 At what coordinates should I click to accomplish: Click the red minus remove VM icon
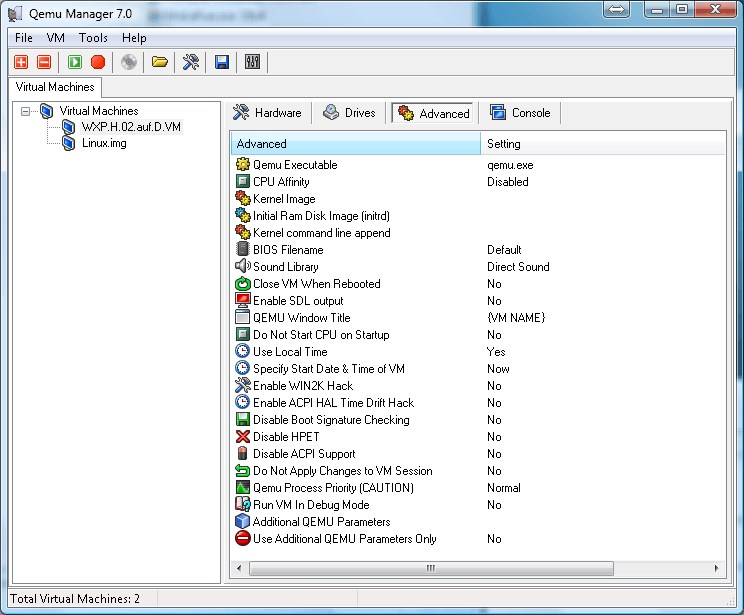click(x=43, y=62)
